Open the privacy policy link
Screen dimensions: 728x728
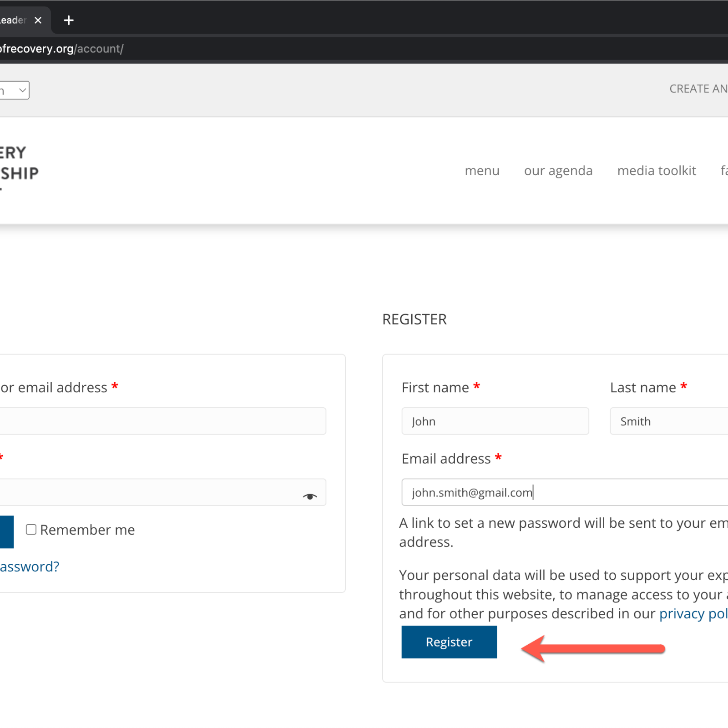tap(693, 614)
